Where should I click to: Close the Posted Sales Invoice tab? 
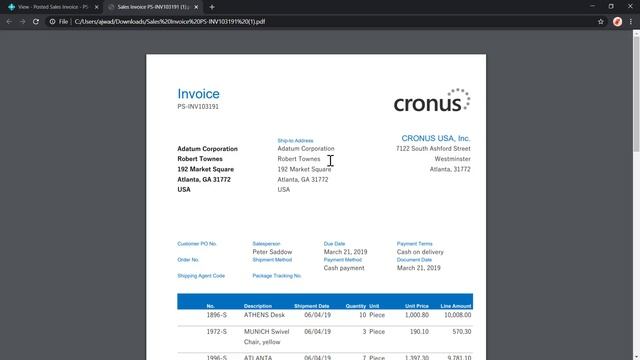pos(96,7)
